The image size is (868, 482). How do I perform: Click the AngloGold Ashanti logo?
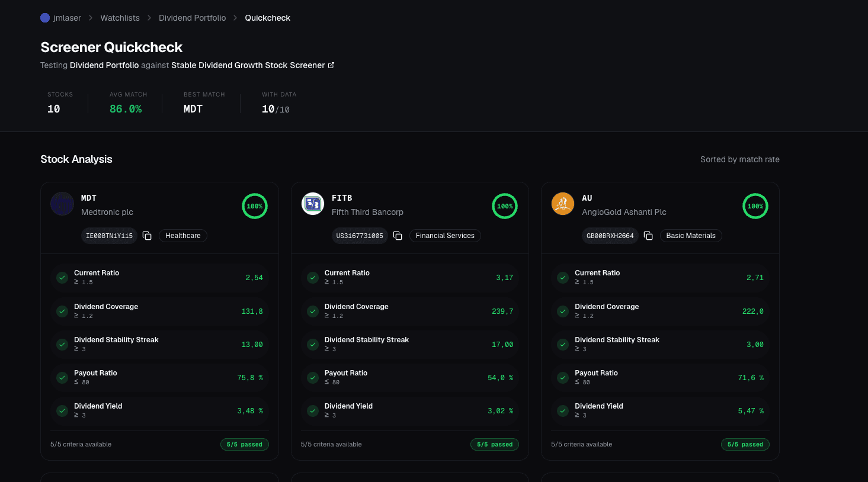pos(563,204)
